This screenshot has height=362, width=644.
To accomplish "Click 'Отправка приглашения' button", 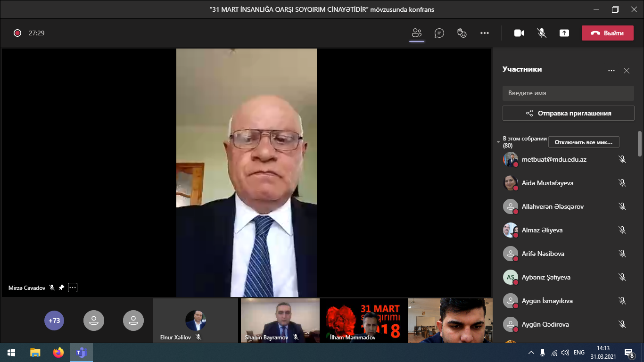I will pyautogui.click(x=568, y=113).
